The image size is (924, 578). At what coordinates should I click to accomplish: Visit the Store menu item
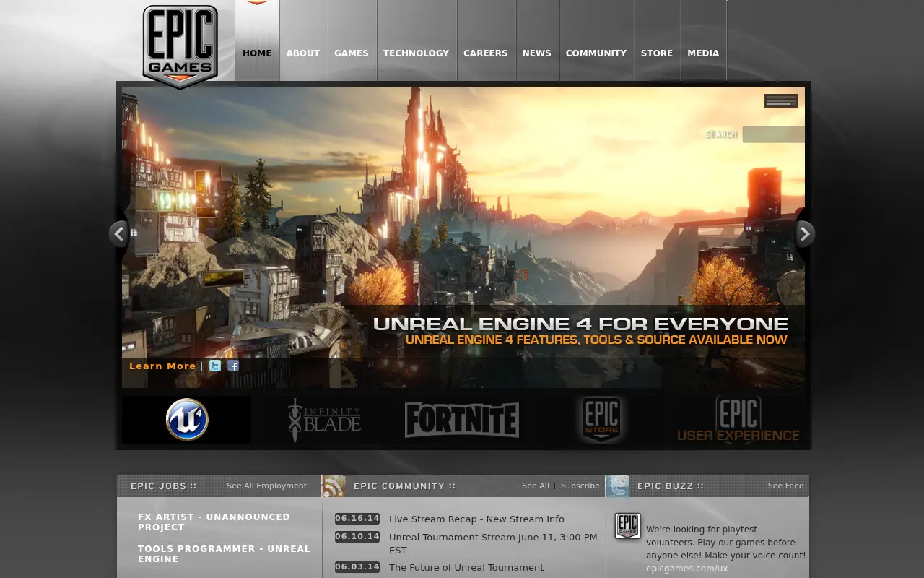tap(657, 53)
